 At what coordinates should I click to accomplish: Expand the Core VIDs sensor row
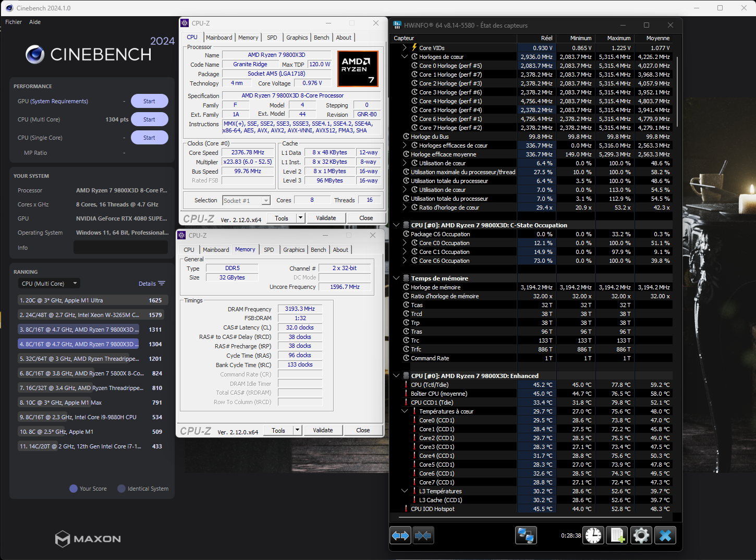(x=405, y=48)
